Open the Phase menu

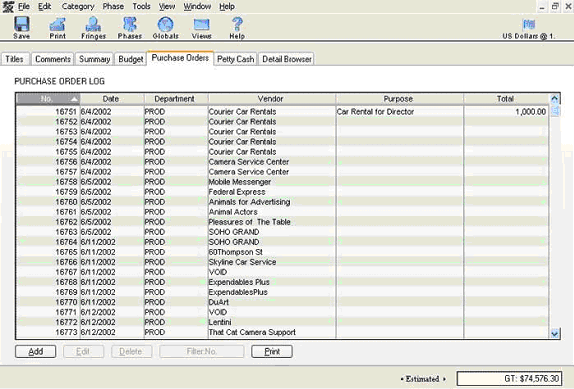pyautogui.click(x=113, y=7)
